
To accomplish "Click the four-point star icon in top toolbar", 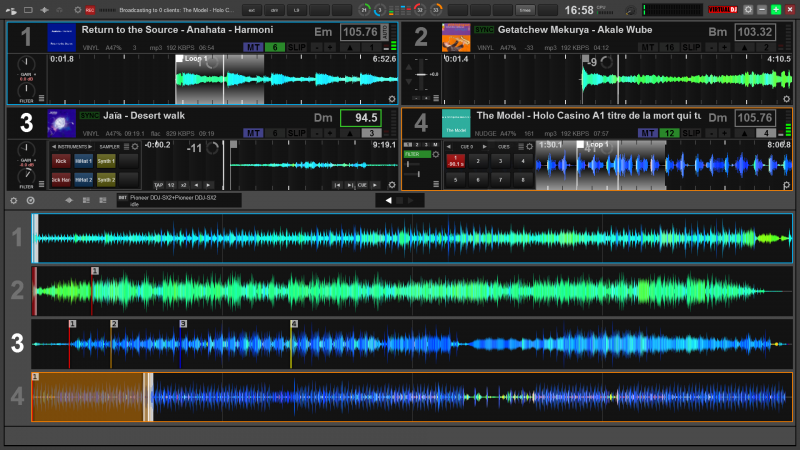I will point(44,10).
